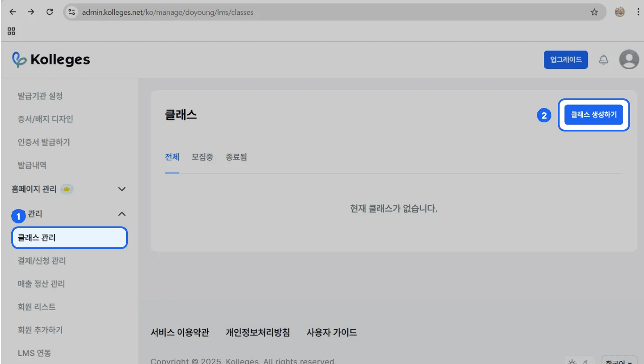
Task: Toggle the light/dark theme switch
Action: (x=578, y=361)
